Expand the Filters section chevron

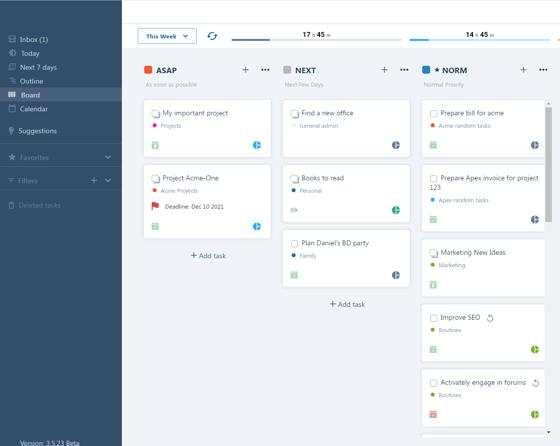(x=108, y=180)
